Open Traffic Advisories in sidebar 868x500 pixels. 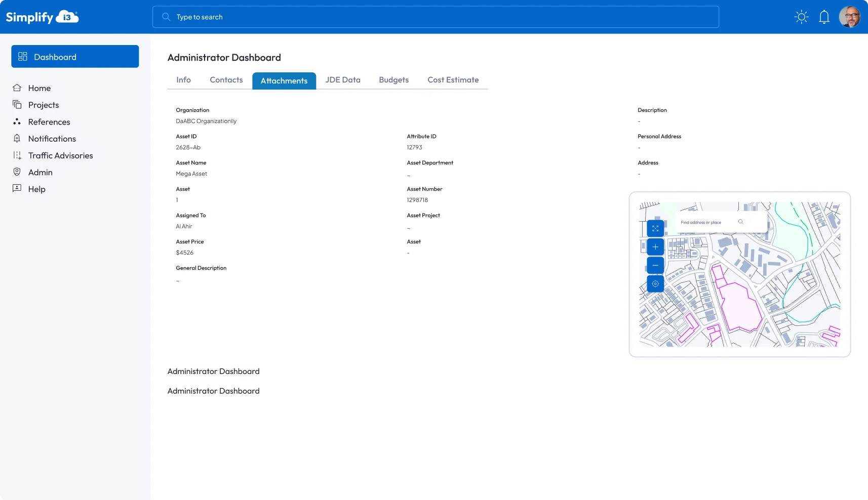[60, 156]
